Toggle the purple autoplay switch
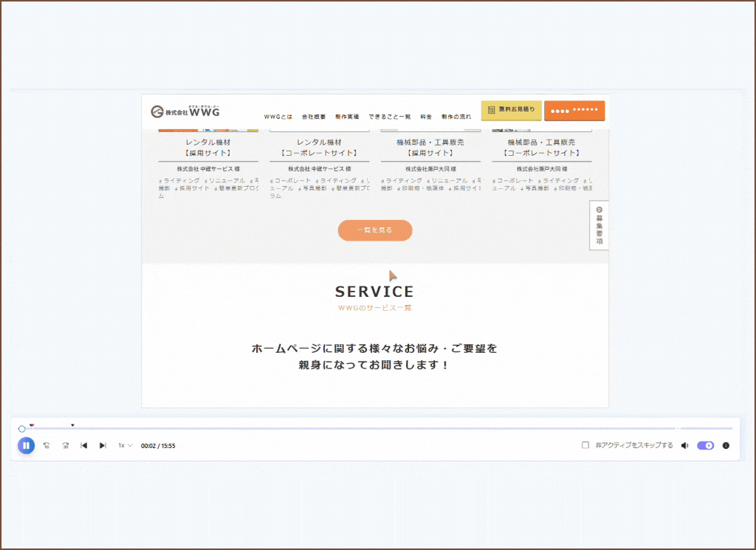This screenshot has height=550, width=756. click(x=705, y=445)
